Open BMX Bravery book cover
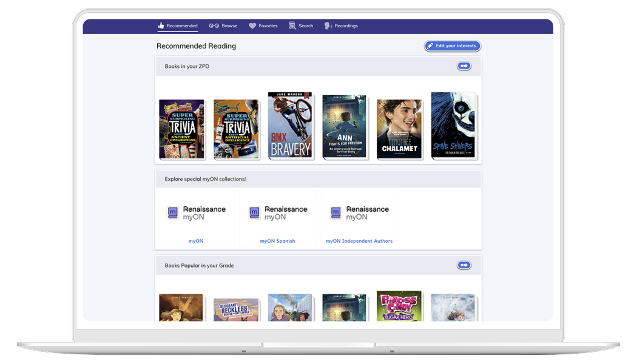Viewport: 637px width, 364px height. tap(290, 126)
